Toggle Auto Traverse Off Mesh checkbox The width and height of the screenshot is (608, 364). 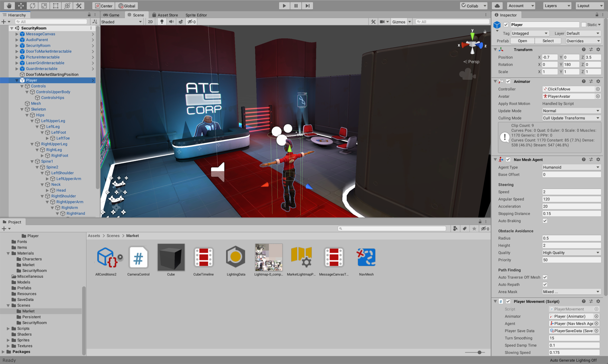(x=545, y=277)
